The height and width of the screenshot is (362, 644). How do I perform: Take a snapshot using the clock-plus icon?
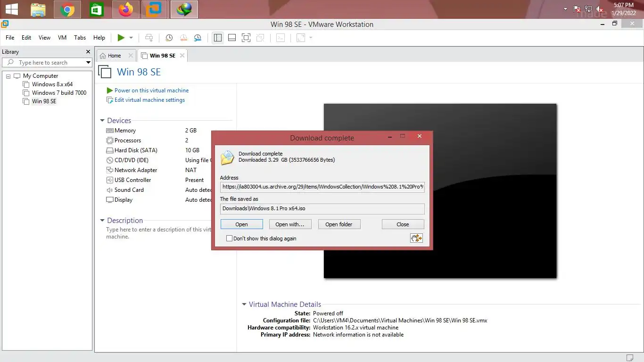(169, 38)
